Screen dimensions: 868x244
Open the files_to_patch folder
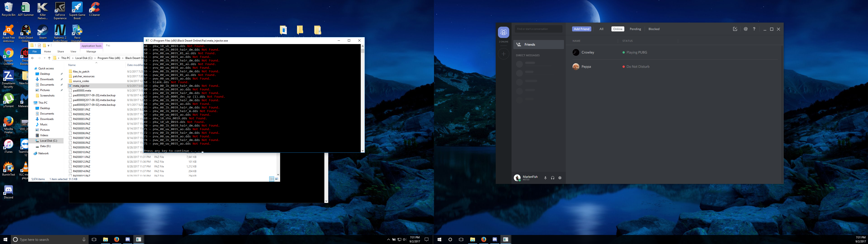[81, 71]
